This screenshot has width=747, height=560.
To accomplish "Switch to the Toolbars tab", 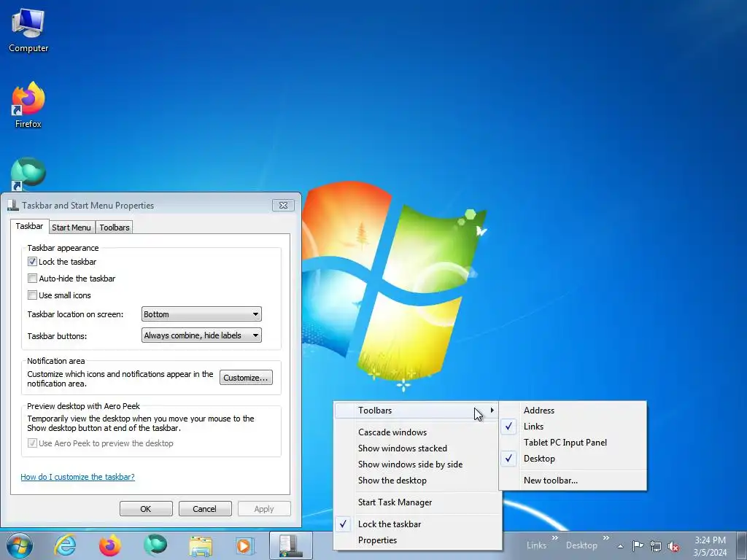I will pyautogui.click(x=115, y=227).
